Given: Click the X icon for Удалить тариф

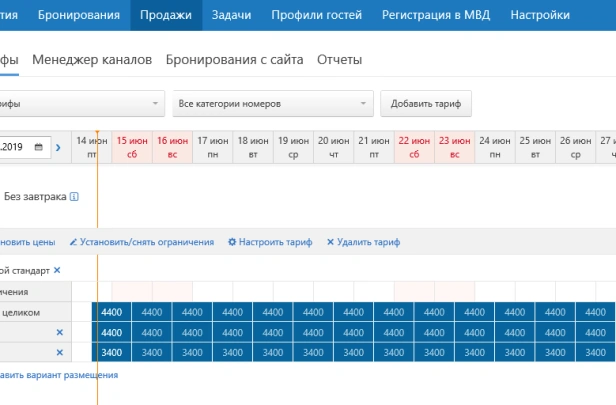Looking at the screenshot, I should [331, 242].
